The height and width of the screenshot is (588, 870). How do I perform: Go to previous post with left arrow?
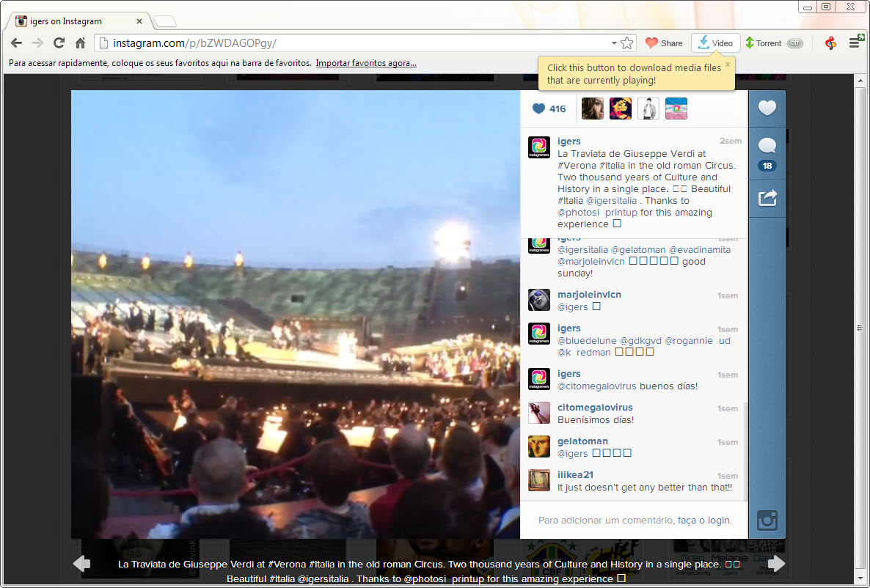(81, 564)
